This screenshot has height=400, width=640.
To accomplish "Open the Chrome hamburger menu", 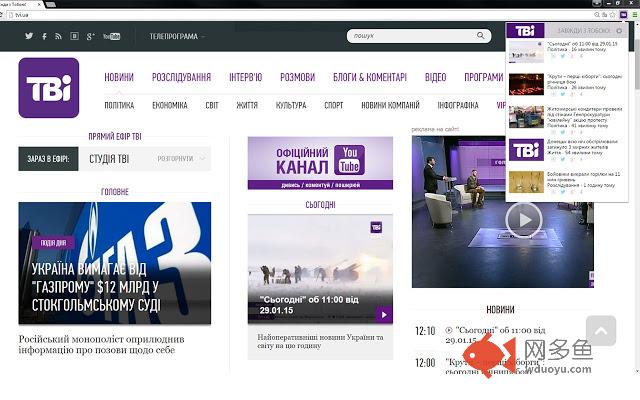I will tap(633, 16).
